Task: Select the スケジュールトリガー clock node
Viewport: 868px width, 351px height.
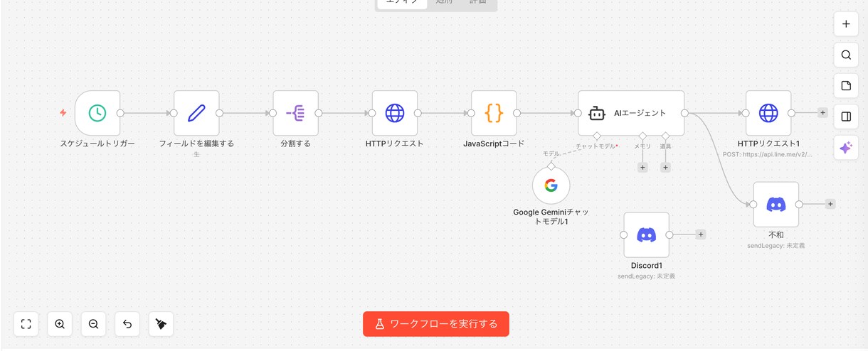Action: [97, 113]
